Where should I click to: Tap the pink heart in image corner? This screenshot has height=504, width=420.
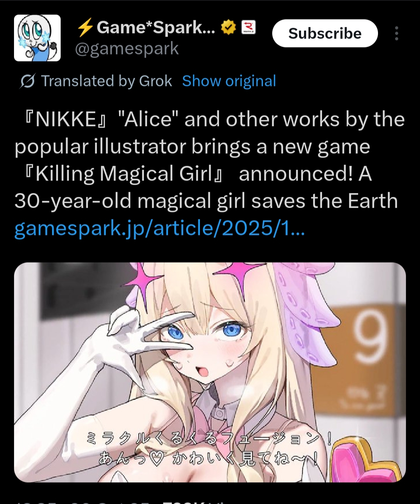coord(367,458)
